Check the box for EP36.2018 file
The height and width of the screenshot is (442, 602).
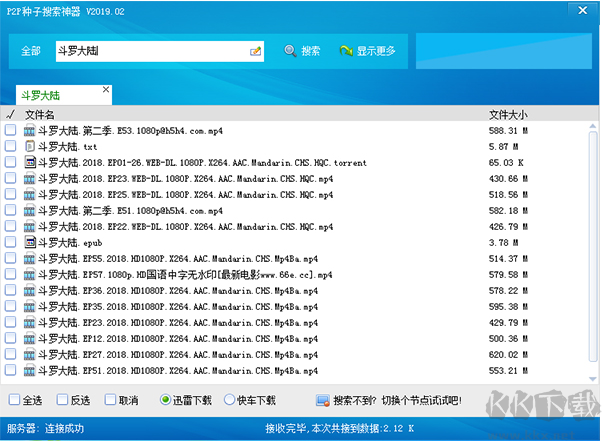(10, 290)
